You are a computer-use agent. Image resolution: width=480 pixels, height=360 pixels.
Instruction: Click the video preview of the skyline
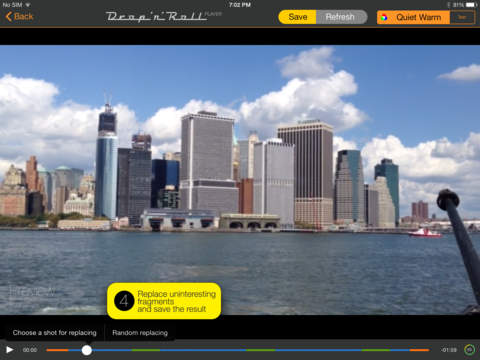[x=240, y=180]
